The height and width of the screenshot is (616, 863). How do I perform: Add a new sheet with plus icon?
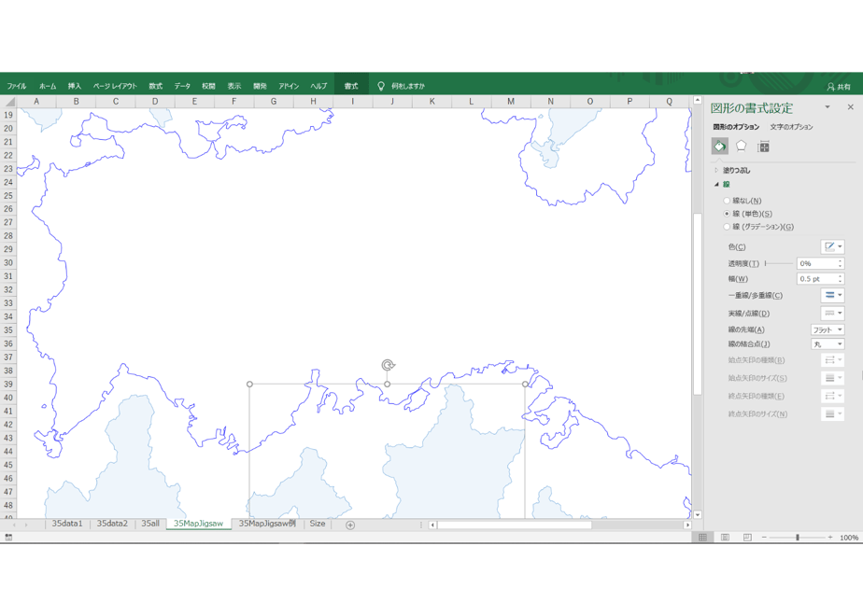[350, 525]
